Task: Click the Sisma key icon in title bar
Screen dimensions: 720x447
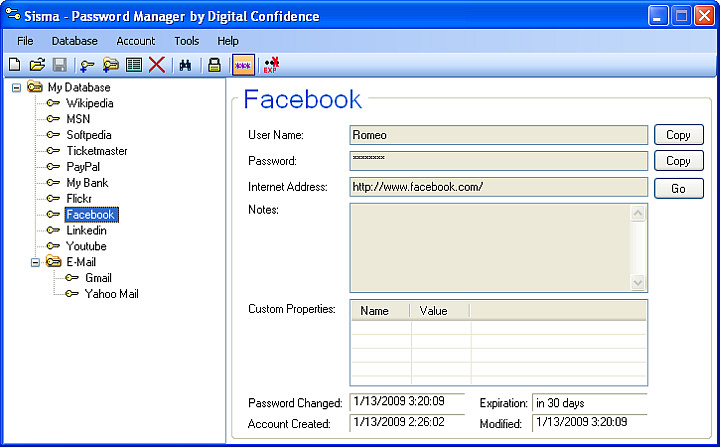Action: coord(13,14)
